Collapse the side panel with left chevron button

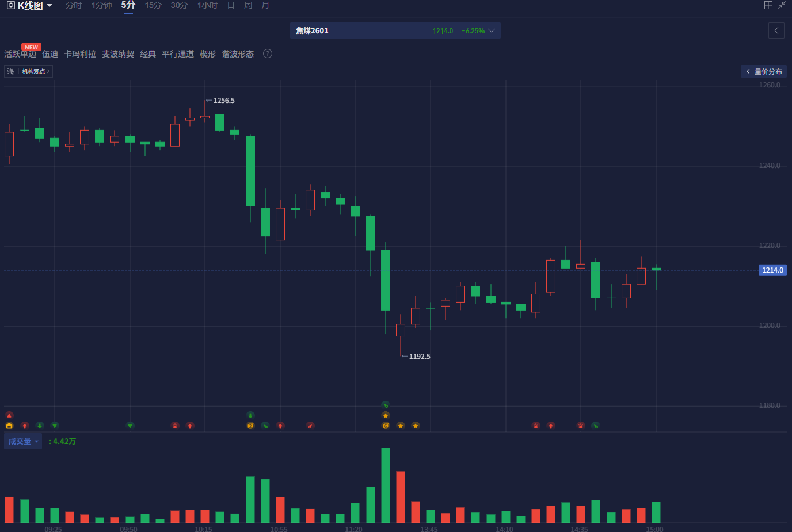pyautogui.click(x=776, y=30)
